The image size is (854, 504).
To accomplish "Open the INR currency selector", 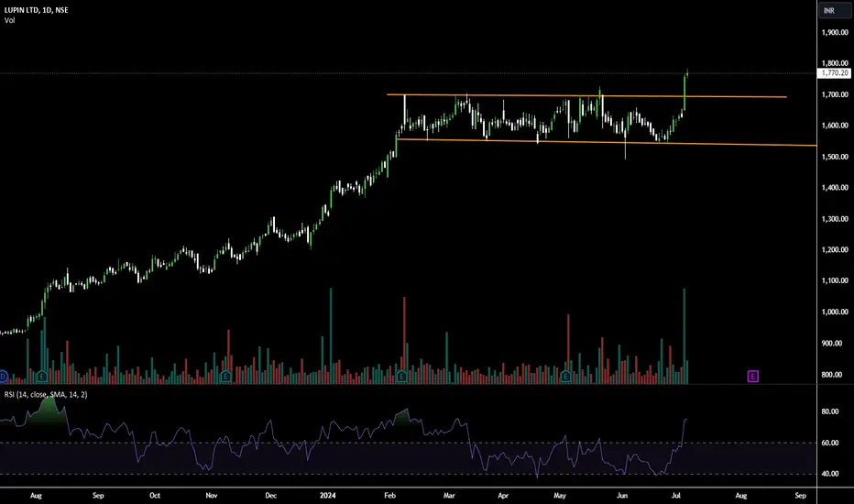I will pyautogui.click(x=835, y=10).
